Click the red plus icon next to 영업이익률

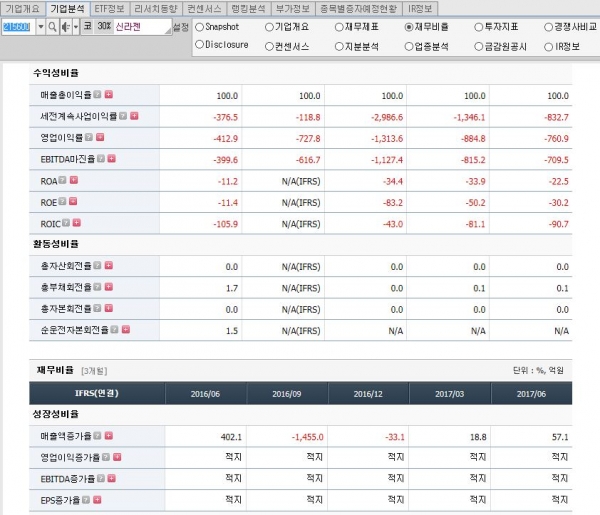coord(100,137)
